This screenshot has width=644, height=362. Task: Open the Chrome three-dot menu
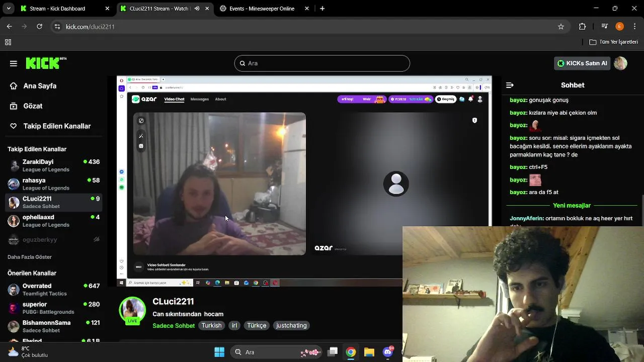[634, 27]
